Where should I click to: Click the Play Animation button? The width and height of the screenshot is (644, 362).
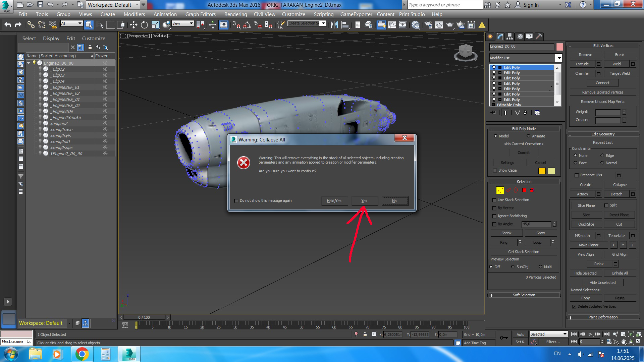pos(590,334)
